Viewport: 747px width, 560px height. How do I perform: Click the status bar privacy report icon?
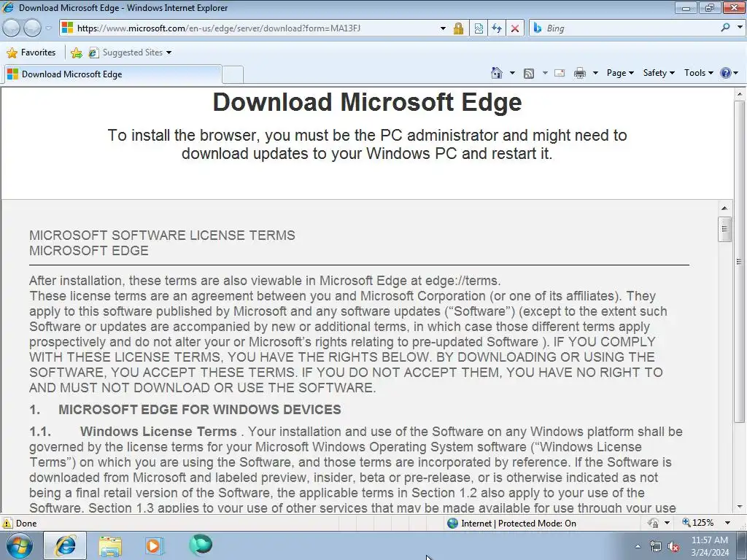[653, 523]
